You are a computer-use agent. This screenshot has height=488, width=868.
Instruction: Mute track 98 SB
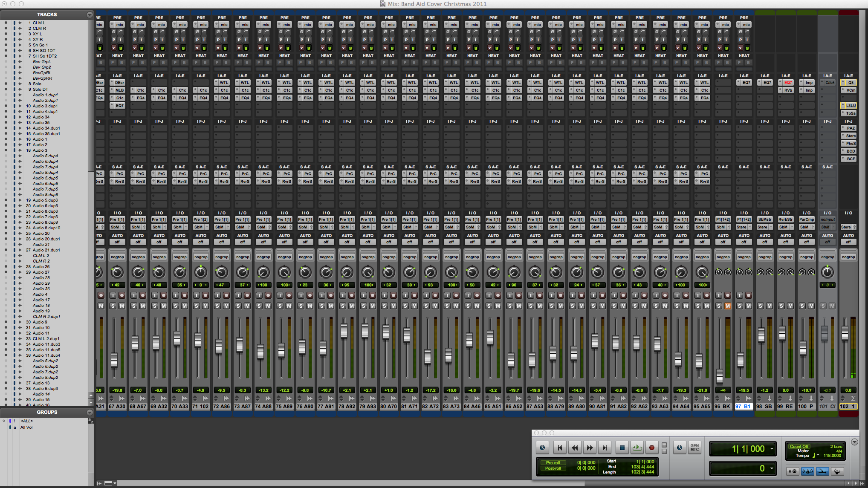[770, 306]
